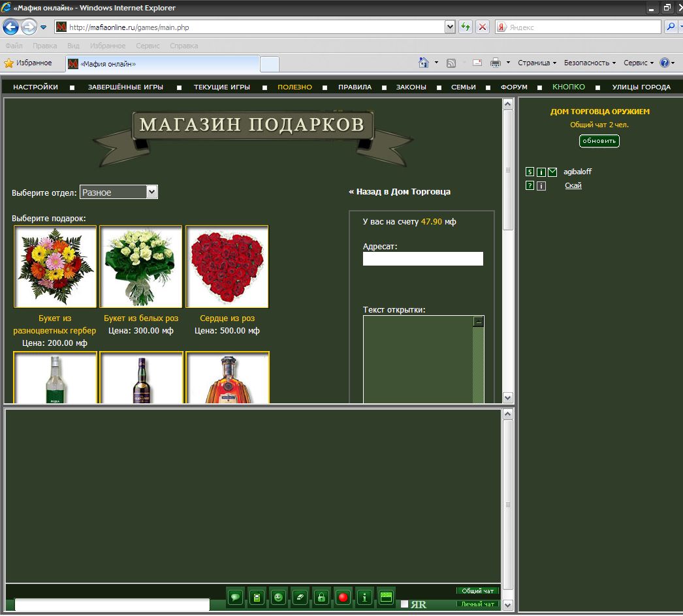Image resolution: width=683 pixels, height=616 pixels.
Task: Click the envelope icon next to agibaloff
Action: [552, 172]
